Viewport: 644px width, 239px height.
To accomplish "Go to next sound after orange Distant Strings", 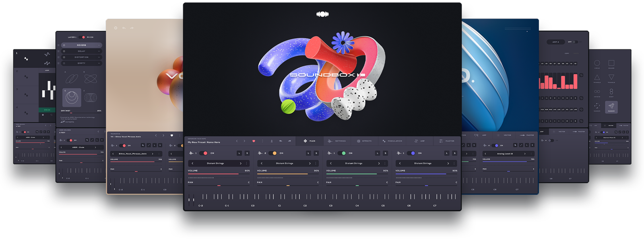I will (310, 163).
